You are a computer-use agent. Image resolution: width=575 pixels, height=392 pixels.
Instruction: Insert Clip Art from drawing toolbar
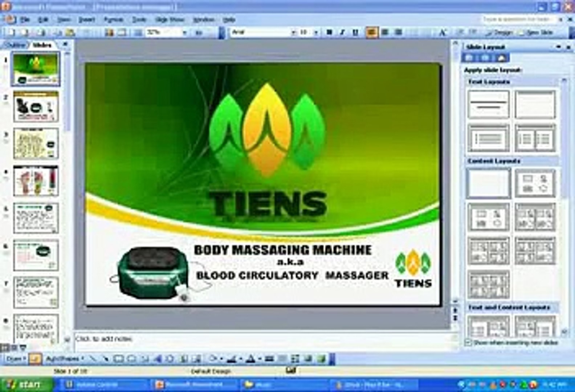point(183,359)
